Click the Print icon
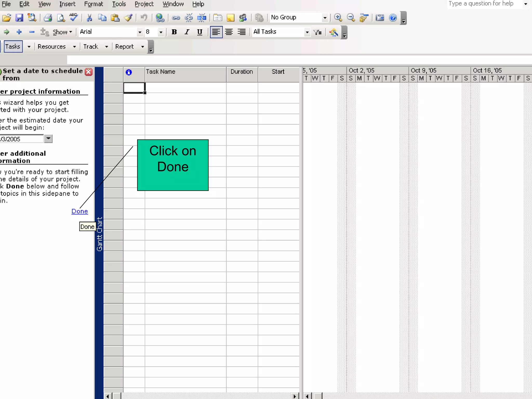 pyautogui.click(x=48, y=18)
